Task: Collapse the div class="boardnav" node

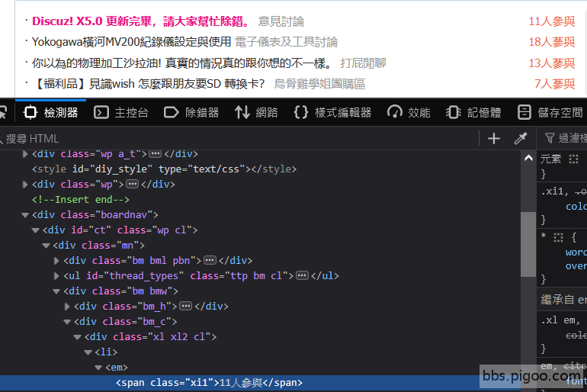Action: coord(25,215)
